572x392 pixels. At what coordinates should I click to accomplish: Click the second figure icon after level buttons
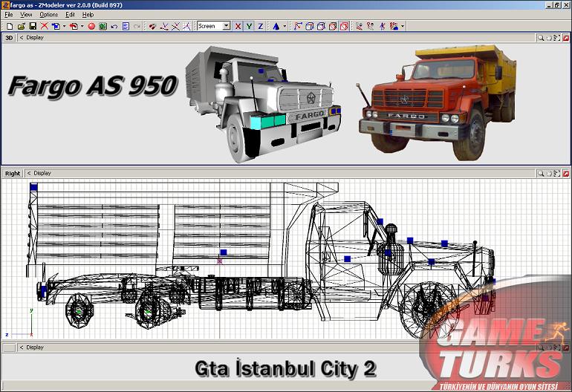point(371,26)
